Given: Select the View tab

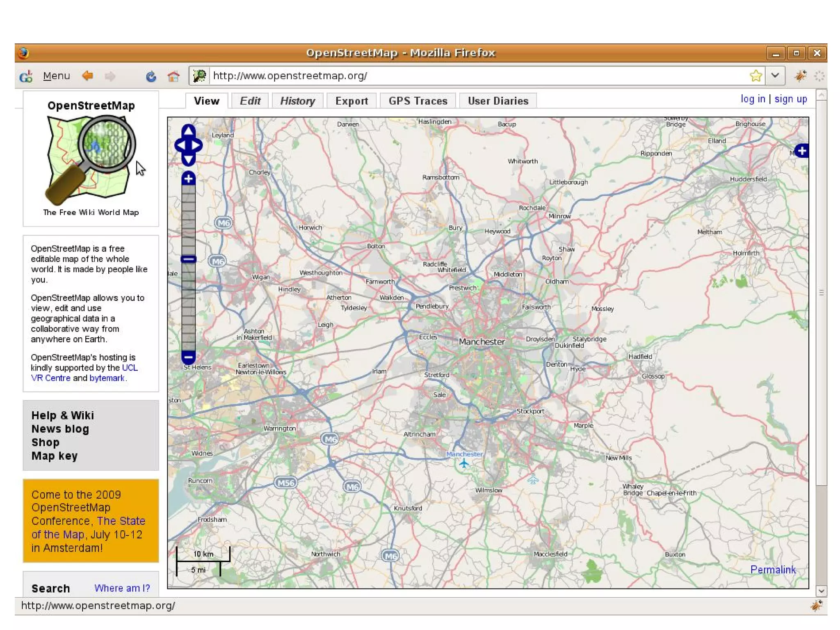Looking at the screenshot, I should (206, 101).
